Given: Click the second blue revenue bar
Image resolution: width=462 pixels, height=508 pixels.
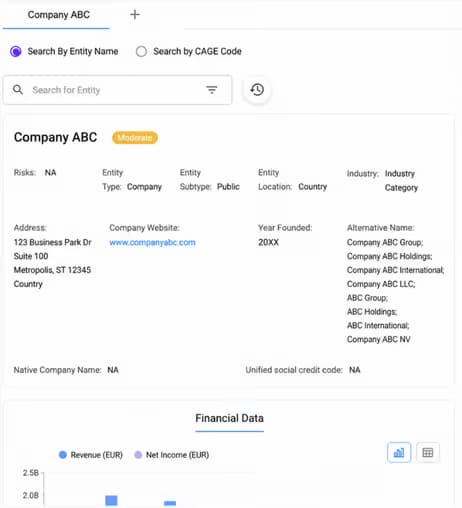Looking at the screenshot, I should pyautogui.click(x=170, y=503).
